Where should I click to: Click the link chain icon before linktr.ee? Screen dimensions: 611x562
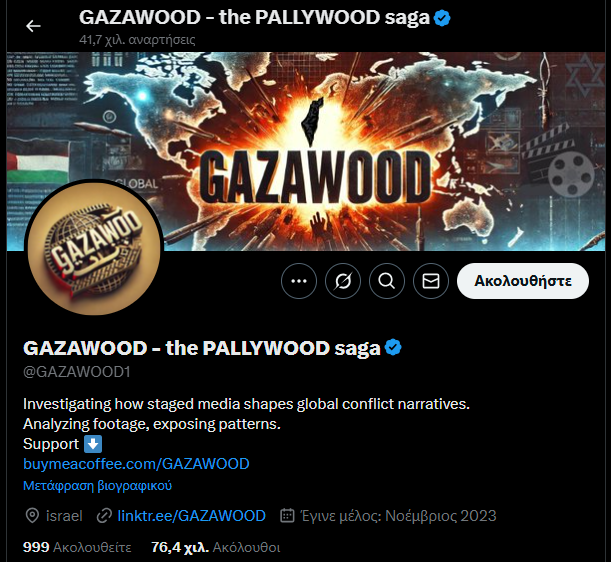point(104,516)
